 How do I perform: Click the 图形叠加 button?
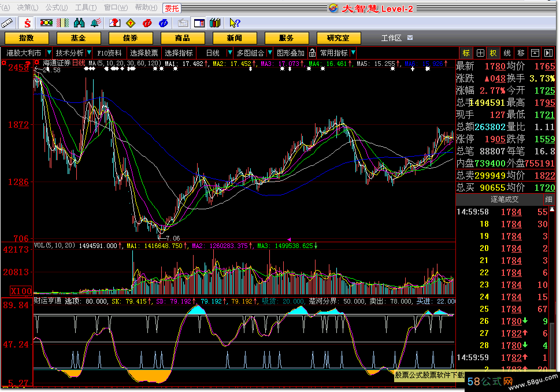(291, 53)
